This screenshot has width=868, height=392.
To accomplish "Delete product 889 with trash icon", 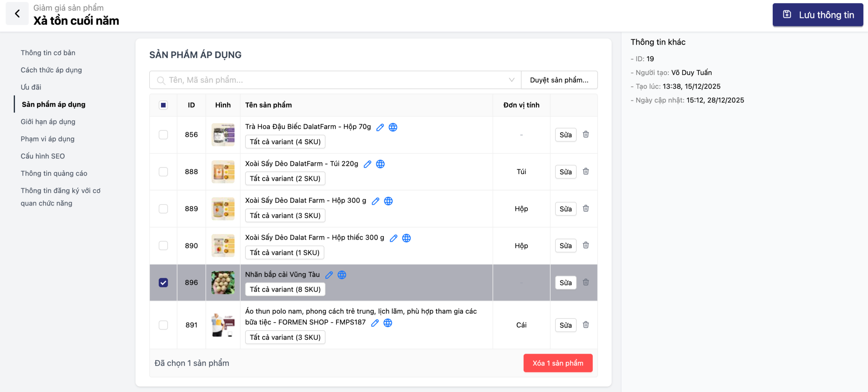I will pos(586,209).
